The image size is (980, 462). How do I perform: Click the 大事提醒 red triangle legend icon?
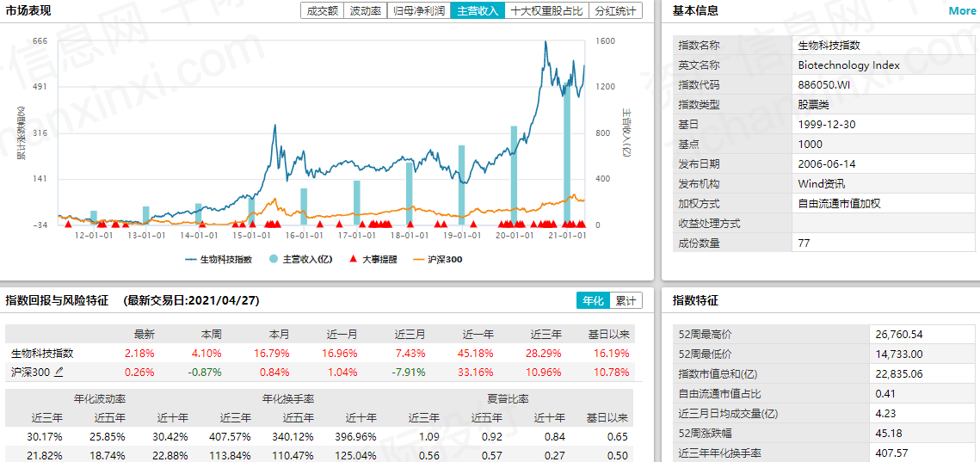(353, 259)
